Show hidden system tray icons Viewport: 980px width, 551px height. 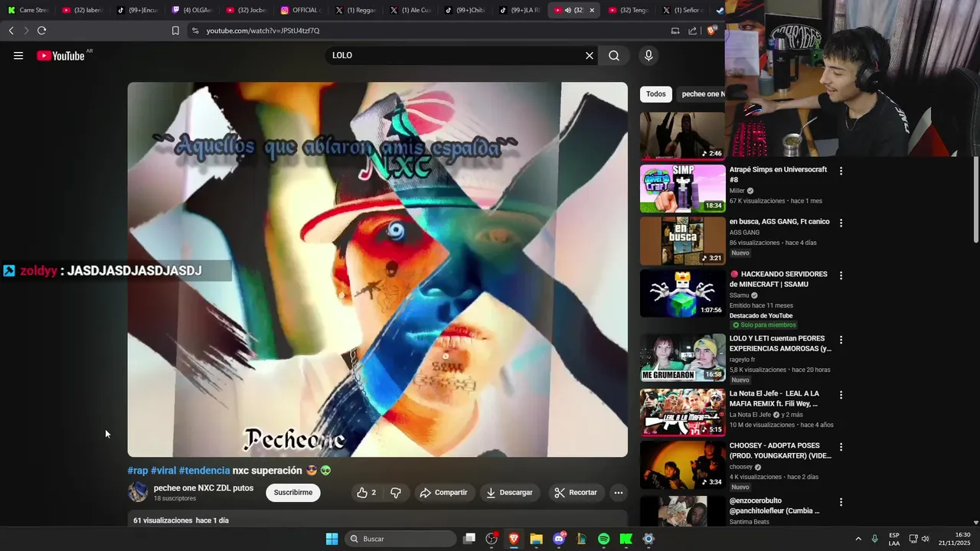(x=858, y=539)
